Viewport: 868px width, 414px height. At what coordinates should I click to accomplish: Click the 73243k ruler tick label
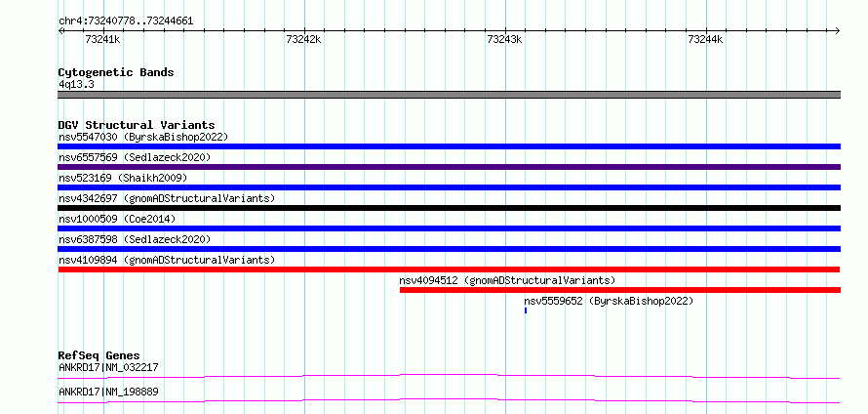pyautogui.click(x=505, y=39)
